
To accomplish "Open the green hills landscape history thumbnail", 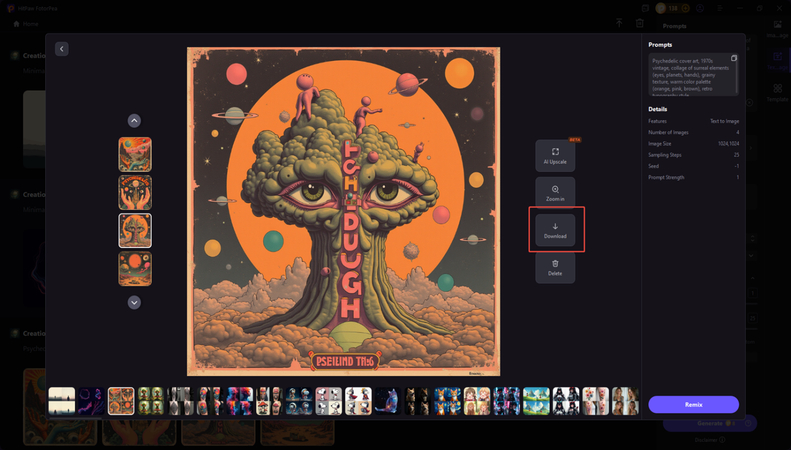I will 536,401.
